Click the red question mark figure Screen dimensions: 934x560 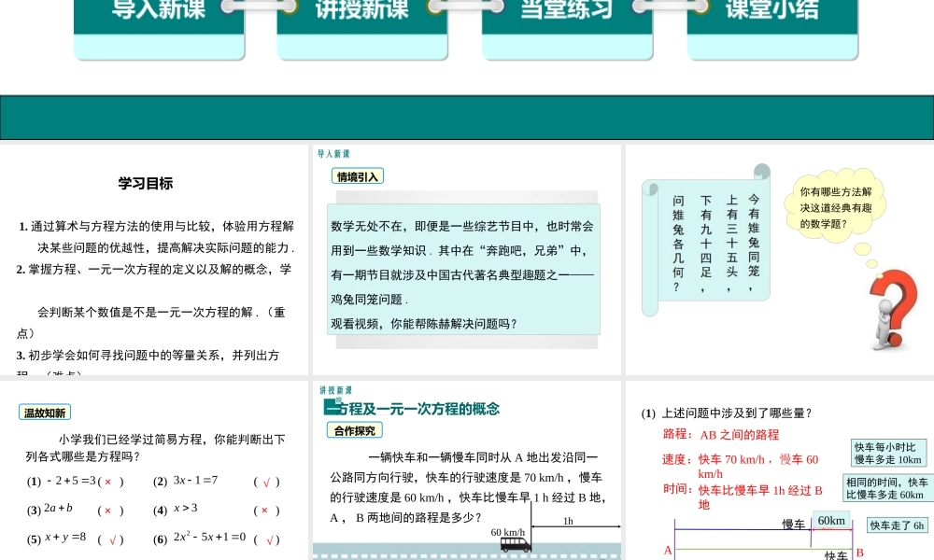[x=892, y=309]
